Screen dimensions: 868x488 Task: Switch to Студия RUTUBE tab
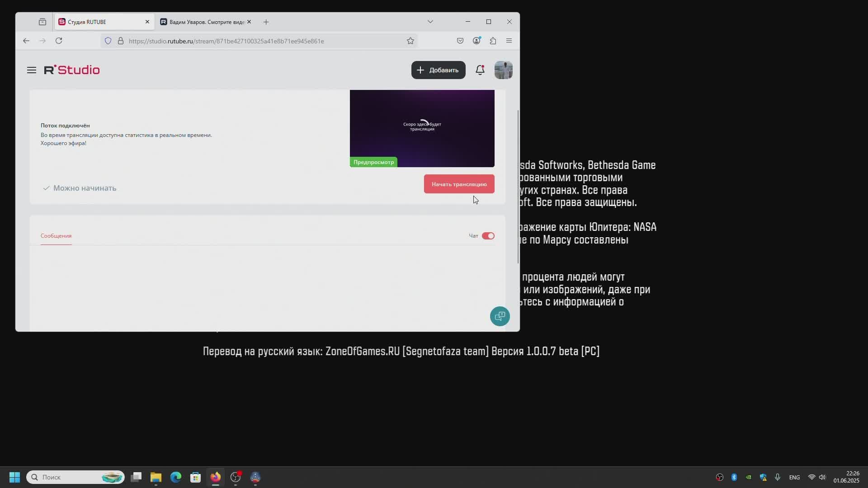[x=104, y=22]
